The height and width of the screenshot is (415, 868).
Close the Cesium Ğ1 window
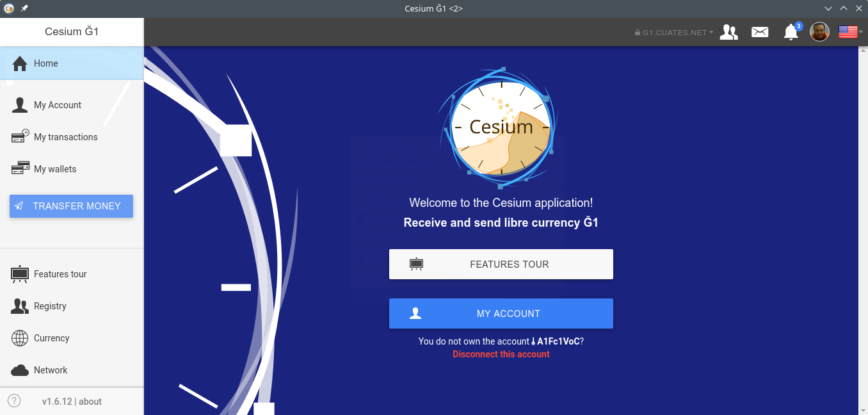pyautogui.click(x=859, y=8)
